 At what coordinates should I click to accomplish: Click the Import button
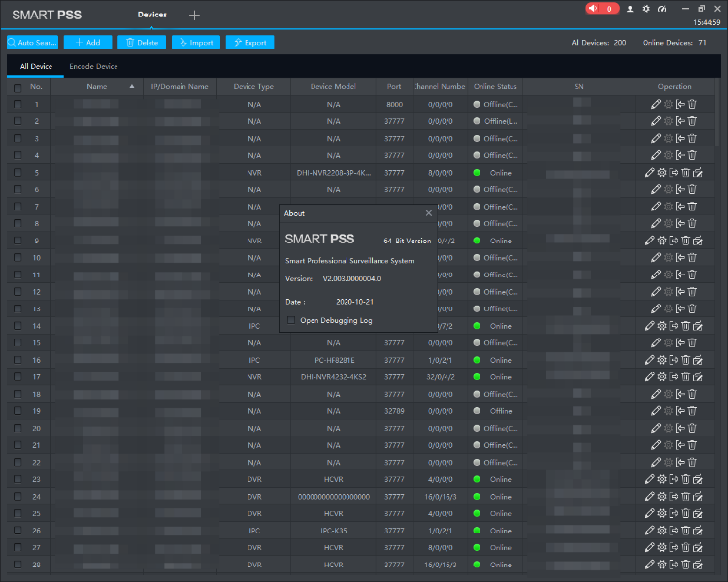[x=196, y=43]
